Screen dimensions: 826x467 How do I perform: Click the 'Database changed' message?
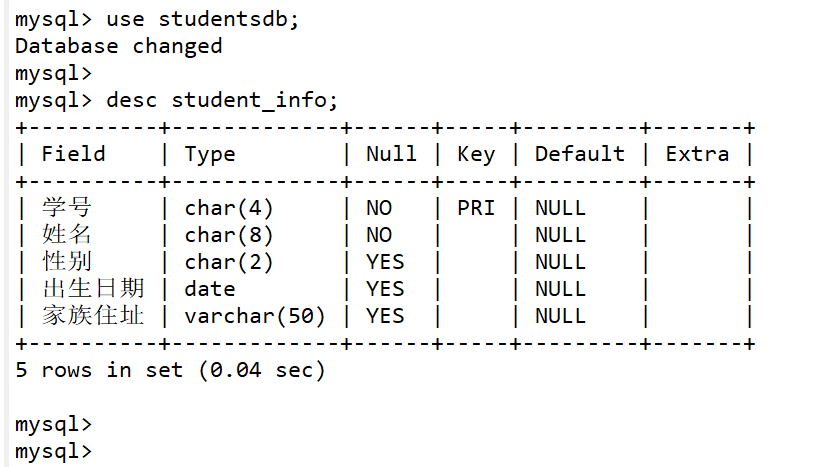(x=118, y=46)
